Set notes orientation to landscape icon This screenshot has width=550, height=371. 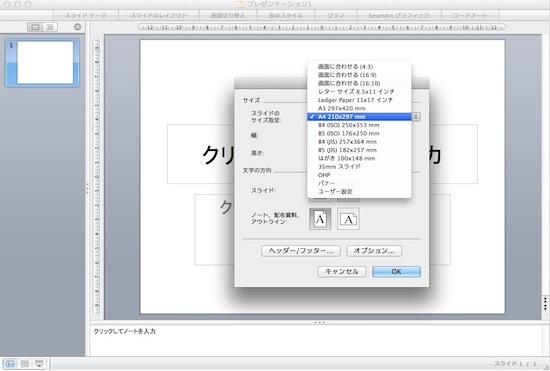(348, 219)
